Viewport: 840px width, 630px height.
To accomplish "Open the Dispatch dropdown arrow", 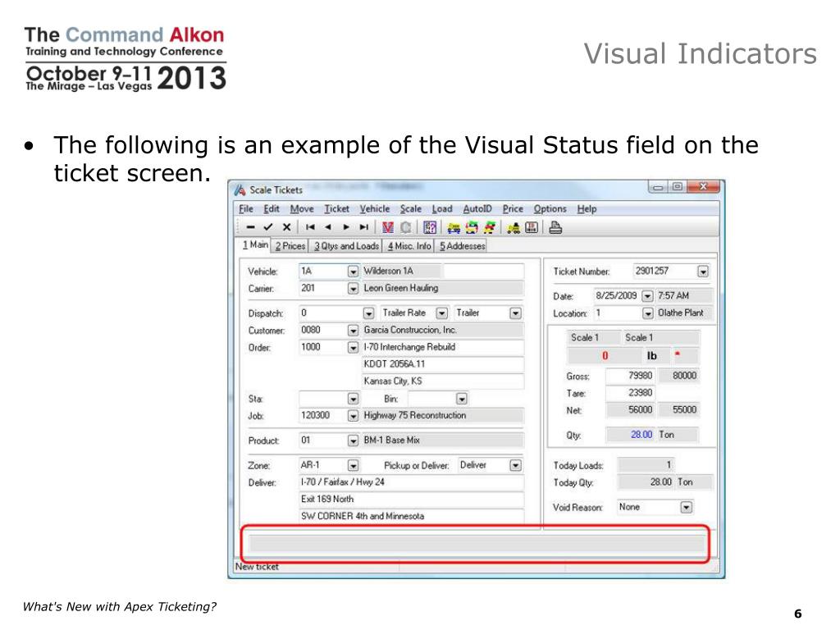I will [x=368, y=313].
